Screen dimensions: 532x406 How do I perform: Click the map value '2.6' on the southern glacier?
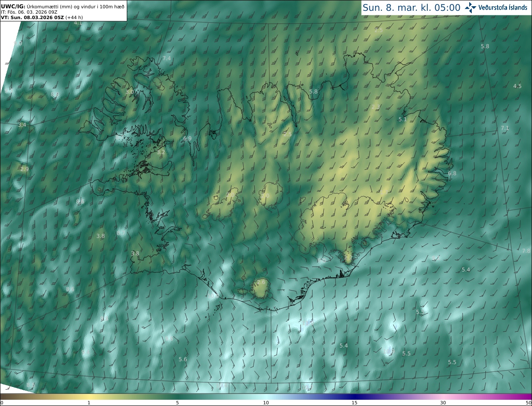pos(261,282)
